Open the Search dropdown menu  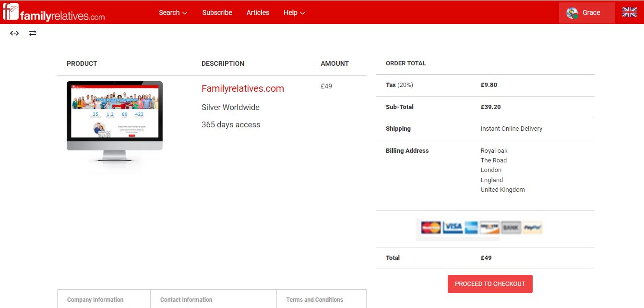(173, 12)
